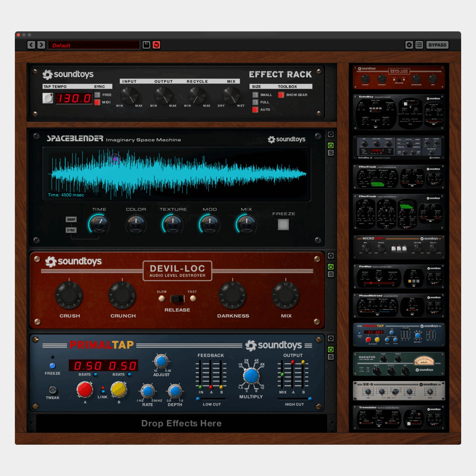Select SMALL rack size
The width and height of the screenshot is (476, 476).
[x=255, y=95]
